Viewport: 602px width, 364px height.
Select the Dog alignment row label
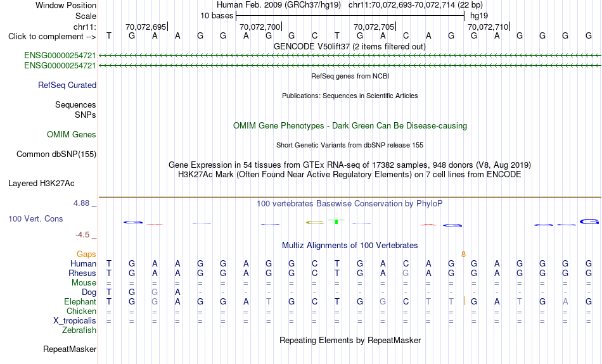(x=89, y=292)
